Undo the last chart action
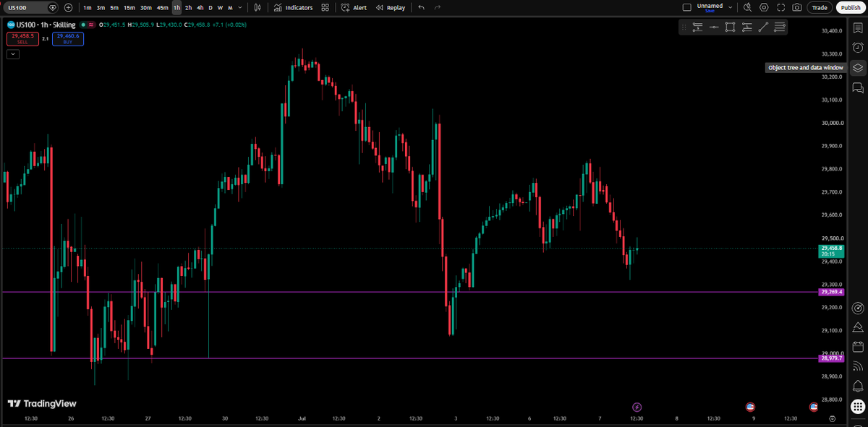This screenshot has width=868, height=427. pyautogui.click(x=421, y=7)
